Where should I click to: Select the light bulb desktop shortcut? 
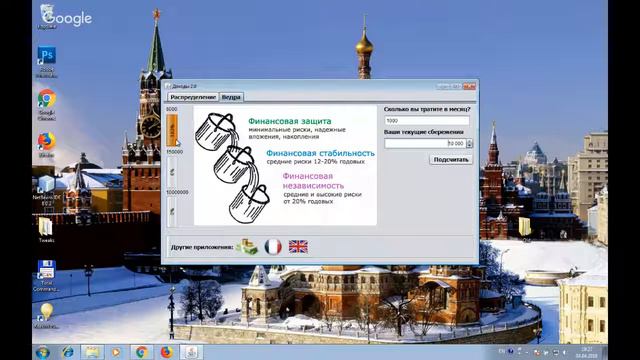[46, 316]
